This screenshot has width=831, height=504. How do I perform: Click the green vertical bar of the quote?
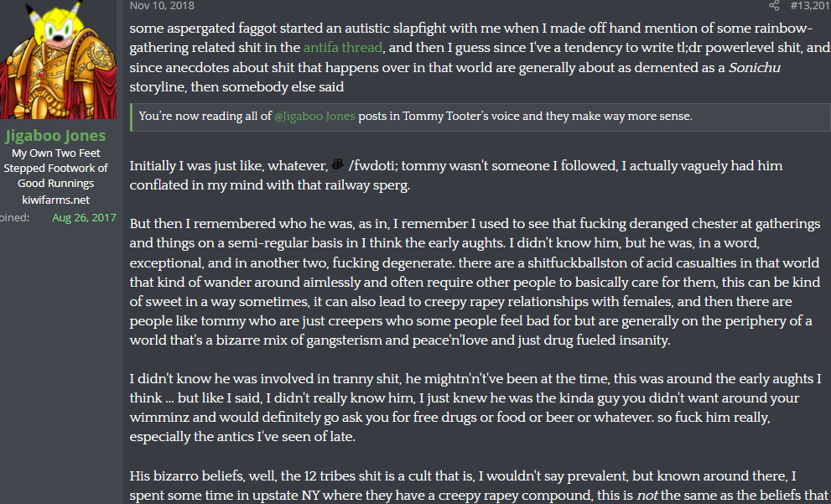point(131,117)
